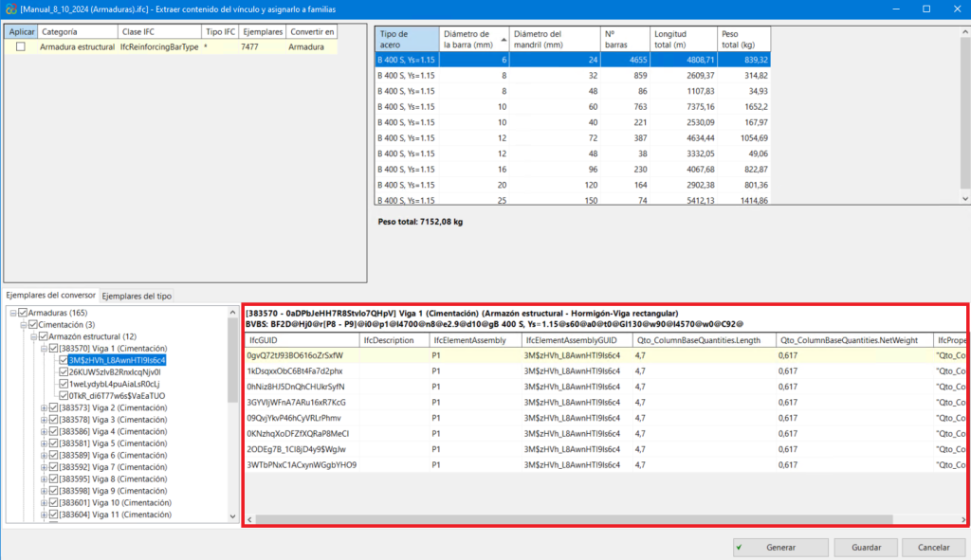971x560 pixels.
Task: Click the Longitud total (m) column header
Action: click(x=684, y=39)
